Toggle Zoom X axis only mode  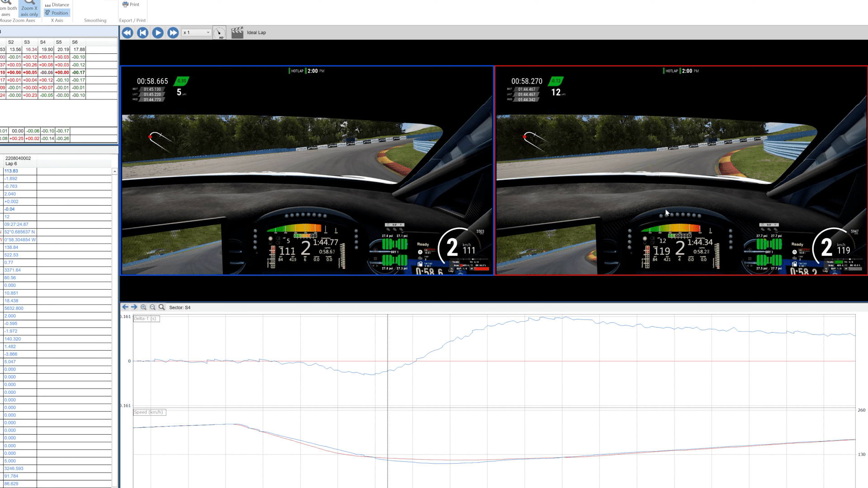(x=29, y=9)
